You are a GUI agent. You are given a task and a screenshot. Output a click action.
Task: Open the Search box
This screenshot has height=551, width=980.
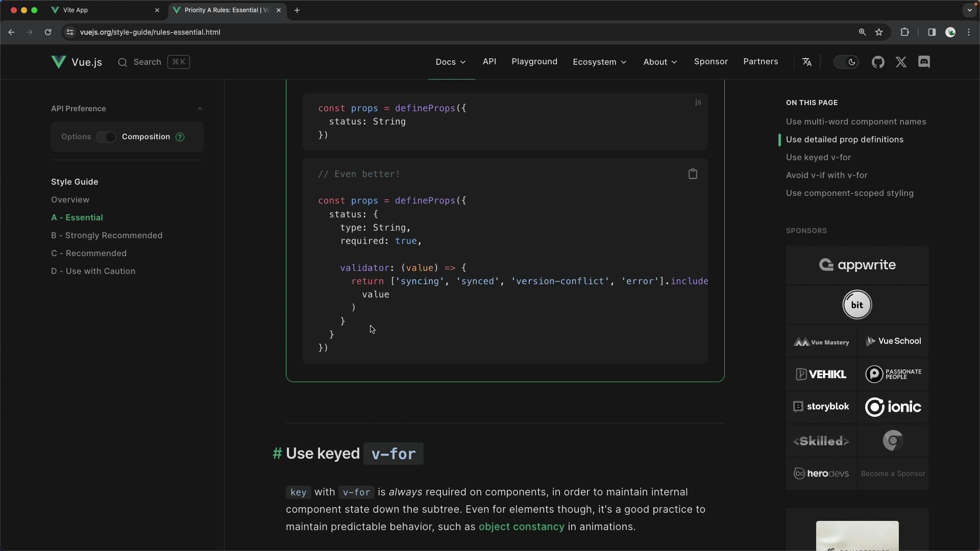(154, 62)
